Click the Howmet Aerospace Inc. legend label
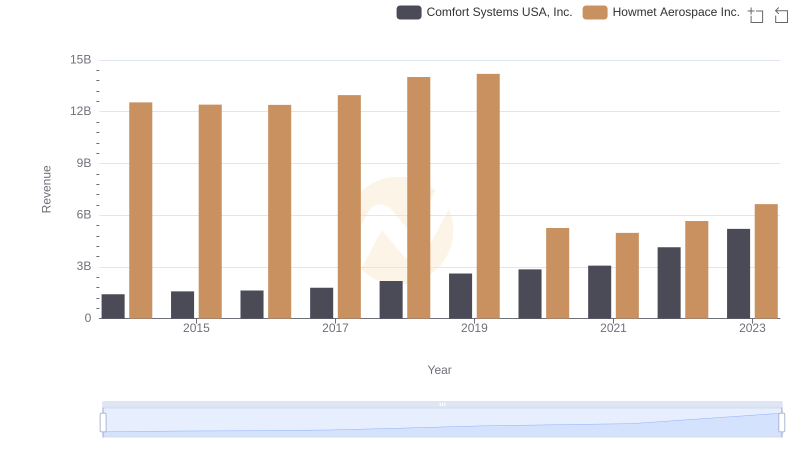The height and width of the screenshot is (461, 800). (676, 12)
